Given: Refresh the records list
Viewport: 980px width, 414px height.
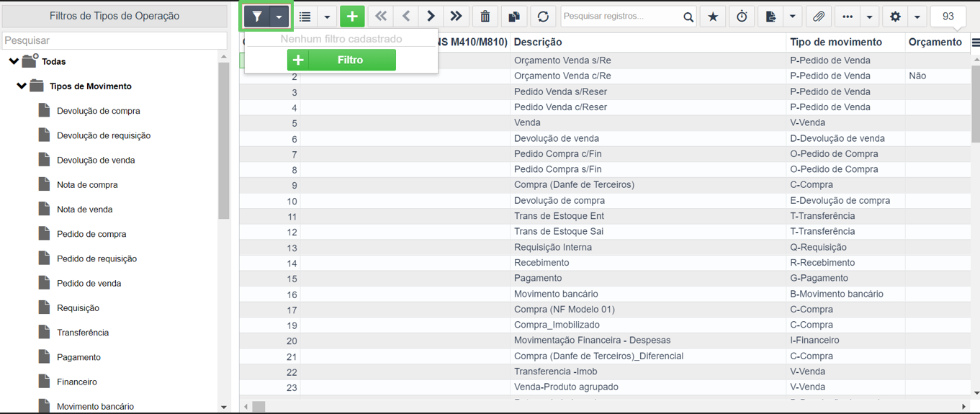Looking at the screenshot, I should coord(543,17).
